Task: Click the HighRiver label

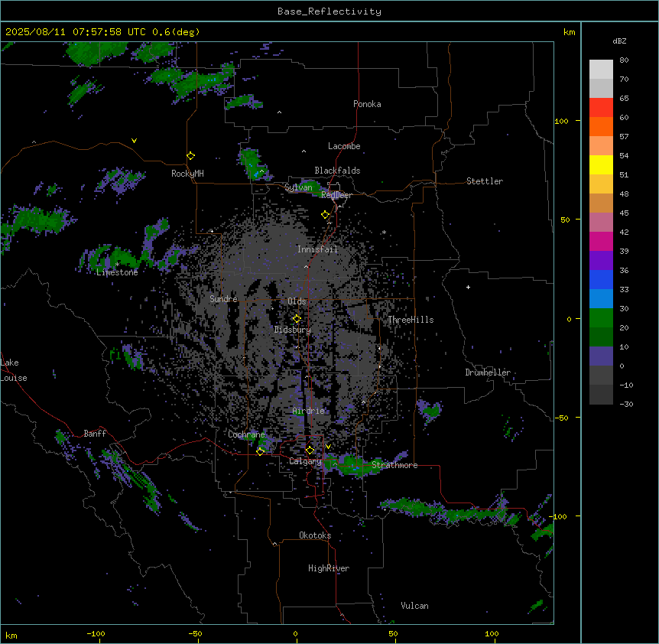Action: [x=329, y=568]
